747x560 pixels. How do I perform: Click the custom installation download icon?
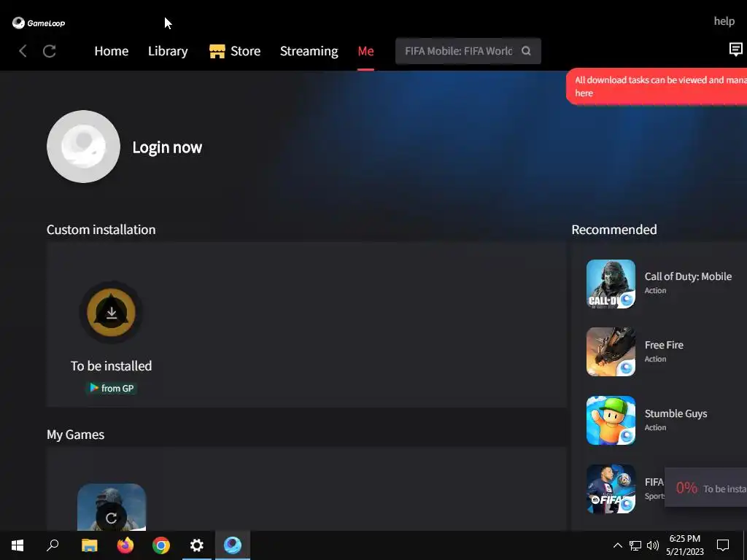point(112,312)
